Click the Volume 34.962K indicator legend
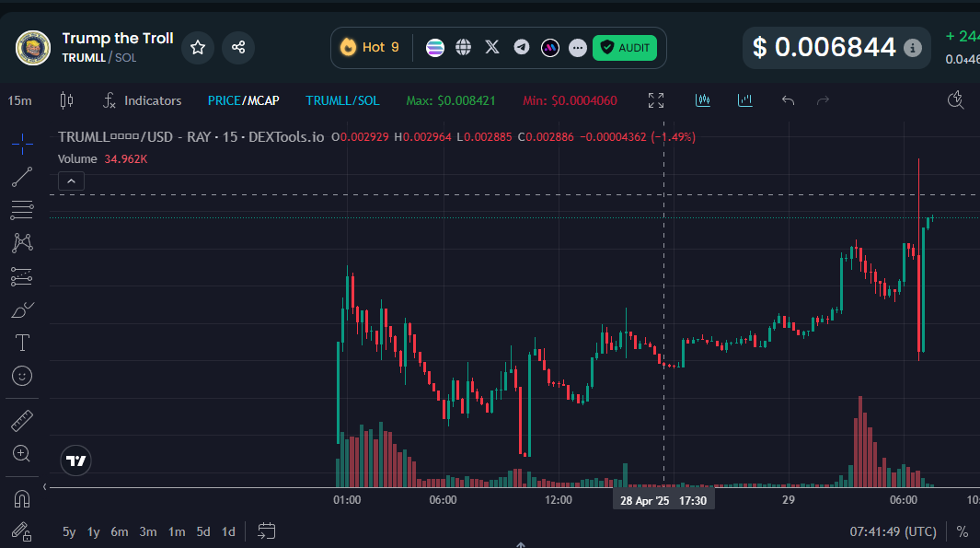Image resolution: width=980 pixels, height=548 pixels. 102,159
